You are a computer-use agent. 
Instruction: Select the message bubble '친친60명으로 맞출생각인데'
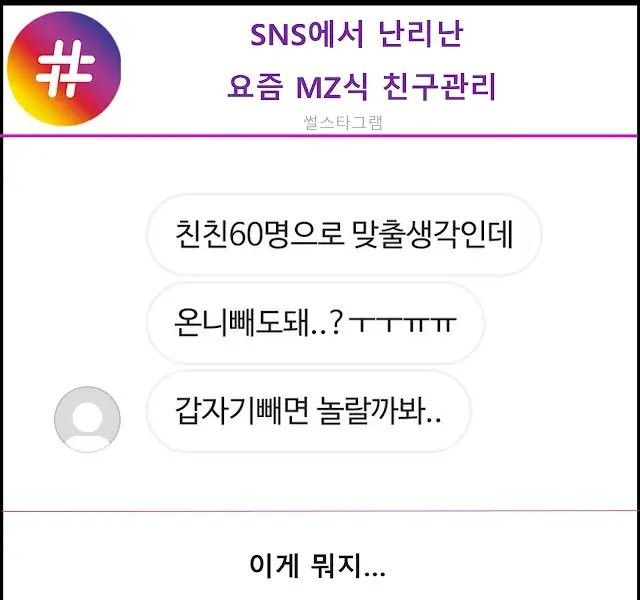coord(344,235)
